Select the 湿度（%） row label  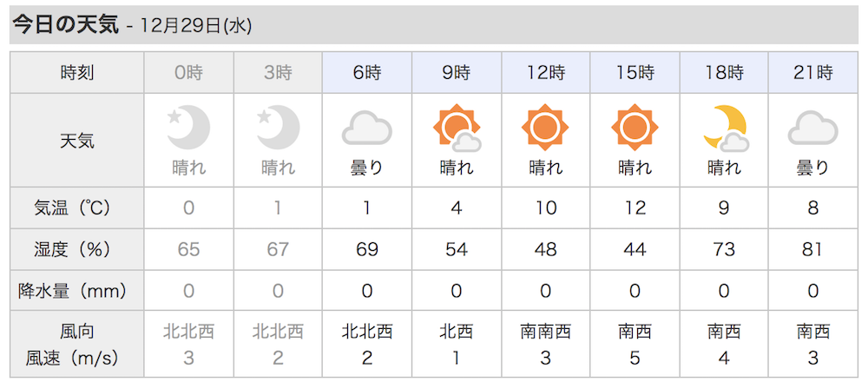coord(77,249)
